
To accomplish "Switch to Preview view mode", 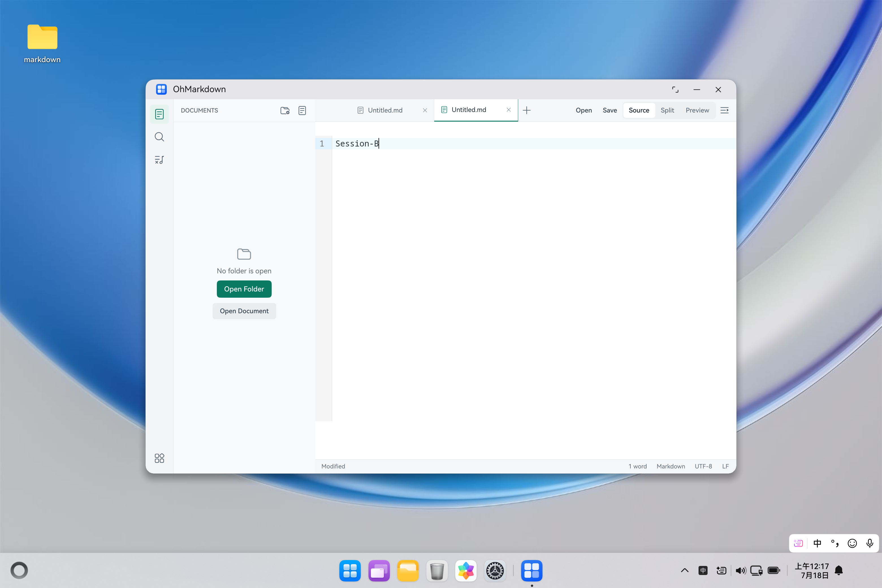I will 697,110.
